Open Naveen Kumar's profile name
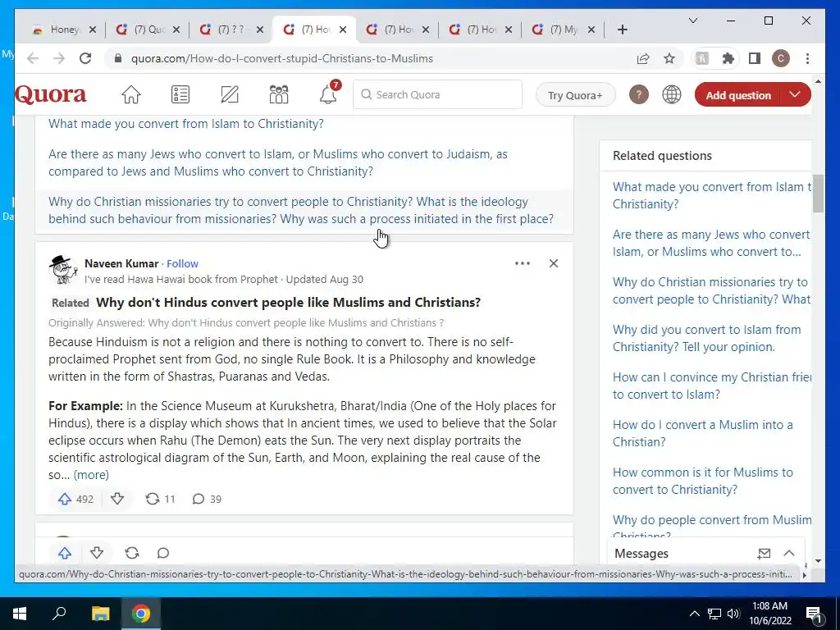 pos(121,263)
